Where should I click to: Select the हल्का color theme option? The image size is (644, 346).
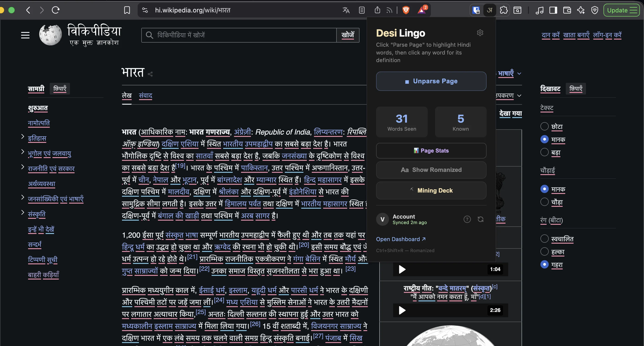(544, 252)
